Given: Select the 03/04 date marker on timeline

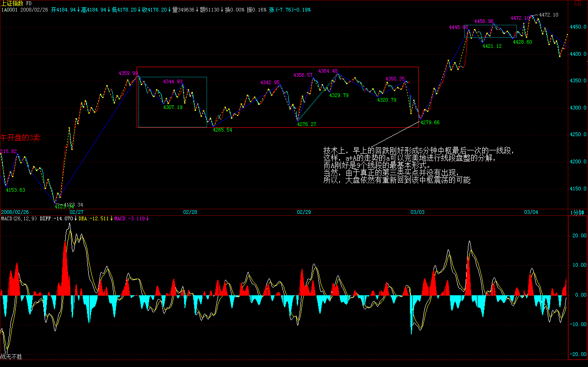Looking at the screenshot, I should 531,212.
